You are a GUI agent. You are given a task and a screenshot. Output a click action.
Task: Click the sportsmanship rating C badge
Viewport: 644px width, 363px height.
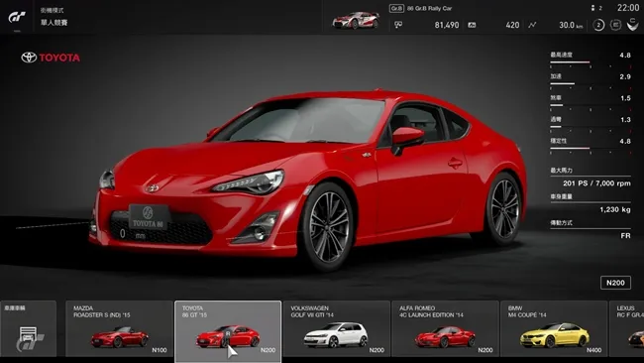coord(633,24)
